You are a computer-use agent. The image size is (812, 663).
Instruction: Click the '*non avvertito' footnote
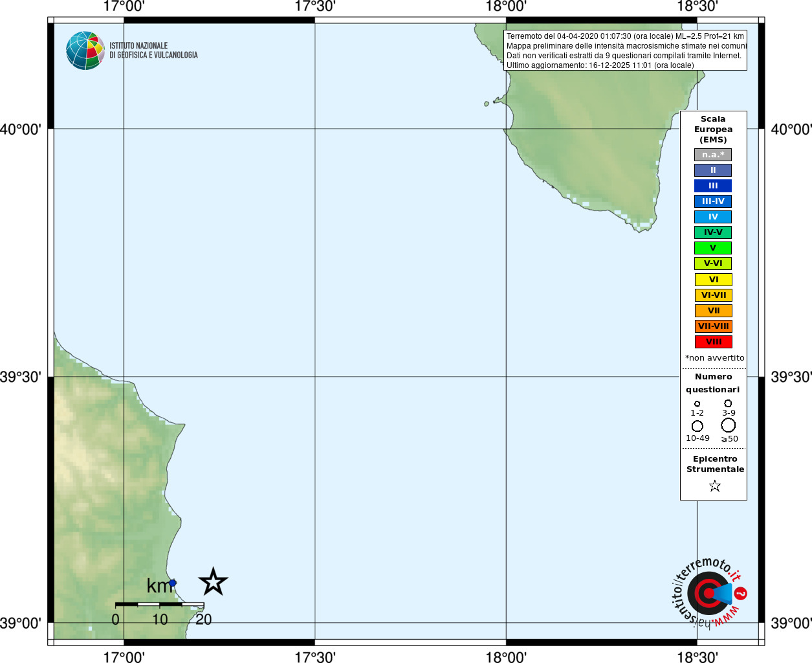(x=714, y=358)
